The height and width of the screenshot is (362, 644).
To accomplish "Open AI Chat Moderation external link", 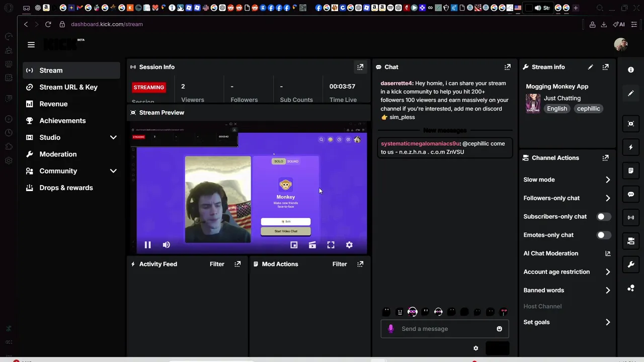I will (x=608, y=253).
